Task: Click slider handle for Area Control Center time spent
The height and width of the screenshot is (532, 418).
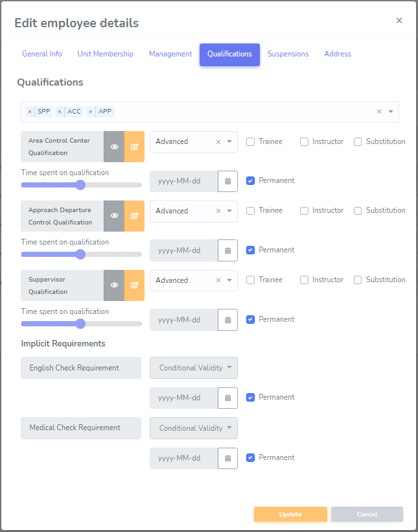Action: coord(80,185)
